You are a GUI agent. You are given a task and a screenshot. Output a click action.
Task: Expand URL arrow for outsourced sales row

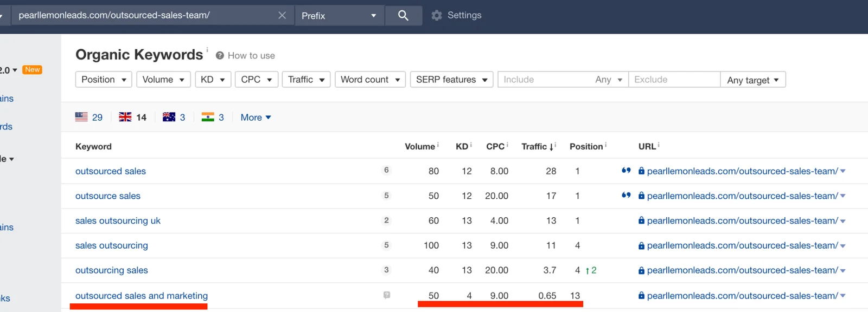click(x=843, y=171)
